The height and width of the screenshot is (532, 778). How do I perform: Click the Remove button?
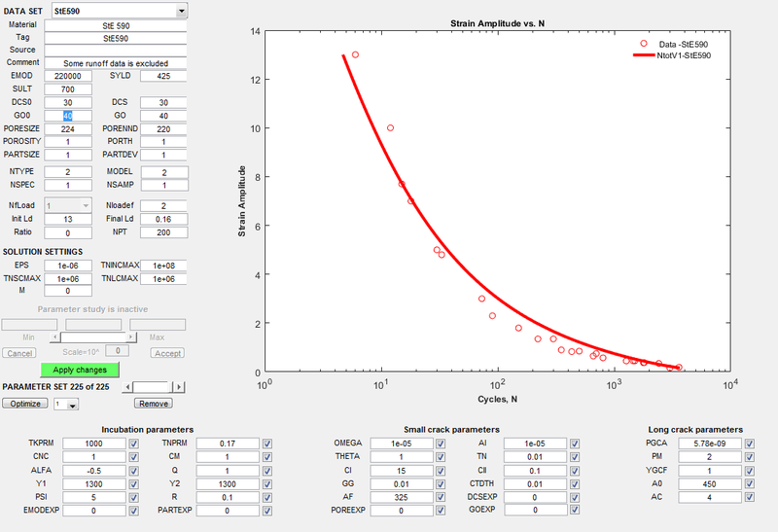click(153, 404)
